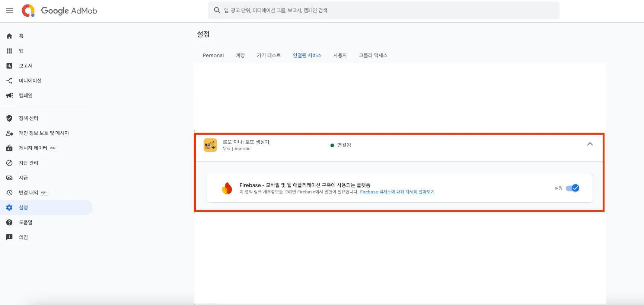Screen dimensions: 644x305
Task: Open 도움말 in the sidebar
Action: pyautogui.click(x=26, y=222)
